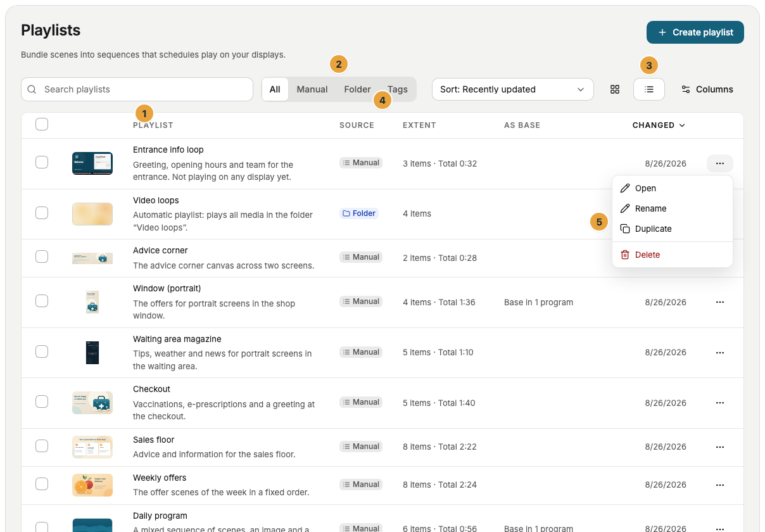Filter playlists by Manual tab
765x532 pixels.
312,89
